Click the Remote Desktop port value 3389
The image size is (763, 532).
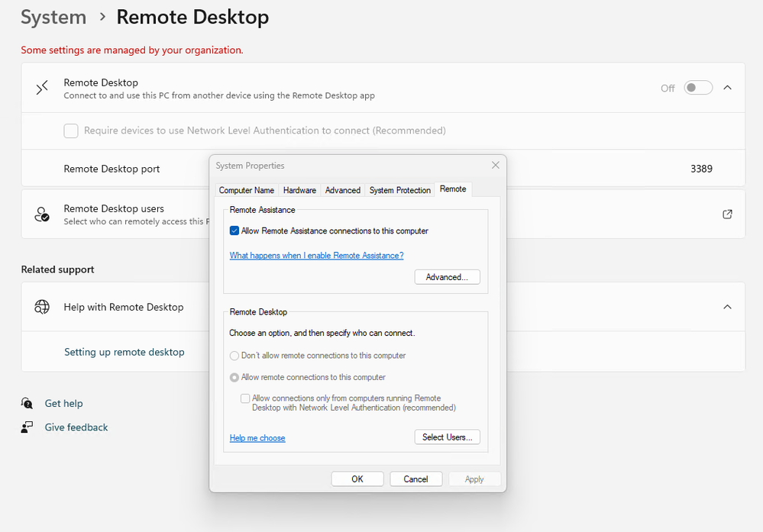pyautogui.click(x=701, y=169)
